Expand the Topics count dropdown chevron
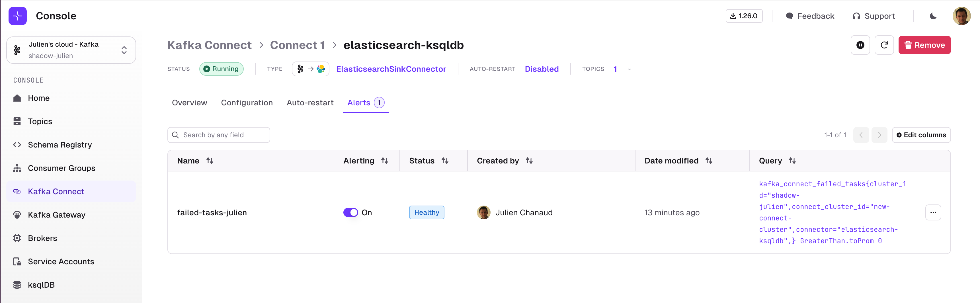Viewport: 980px width, 303px height. tap(629, 69)
